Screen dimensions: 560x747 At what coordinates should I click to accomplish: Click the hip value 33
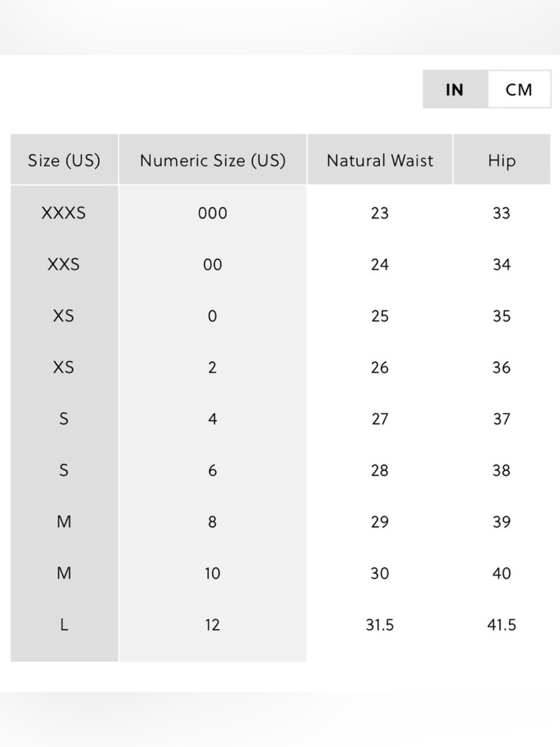[502, 213]
